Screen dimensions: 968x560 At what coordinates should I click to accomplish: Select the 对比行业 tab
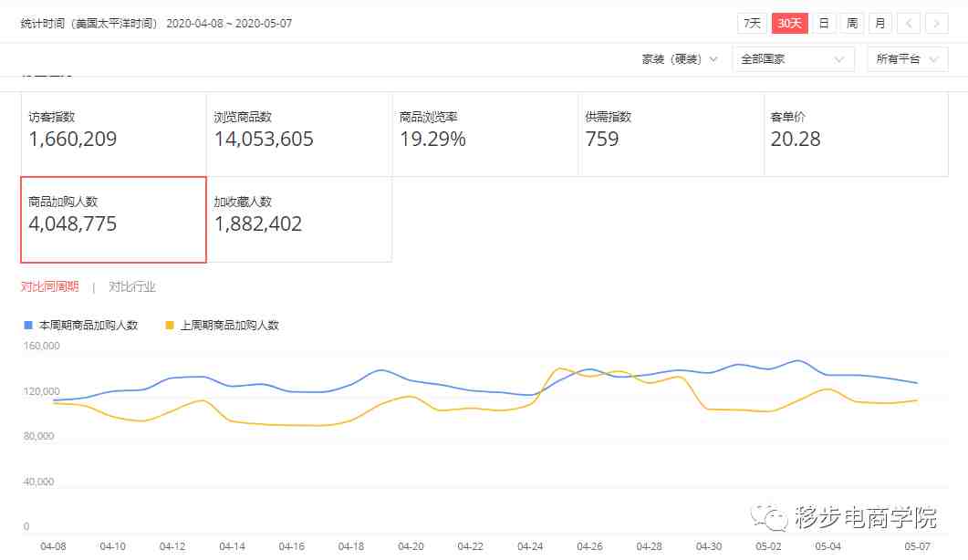coord(132,286)
